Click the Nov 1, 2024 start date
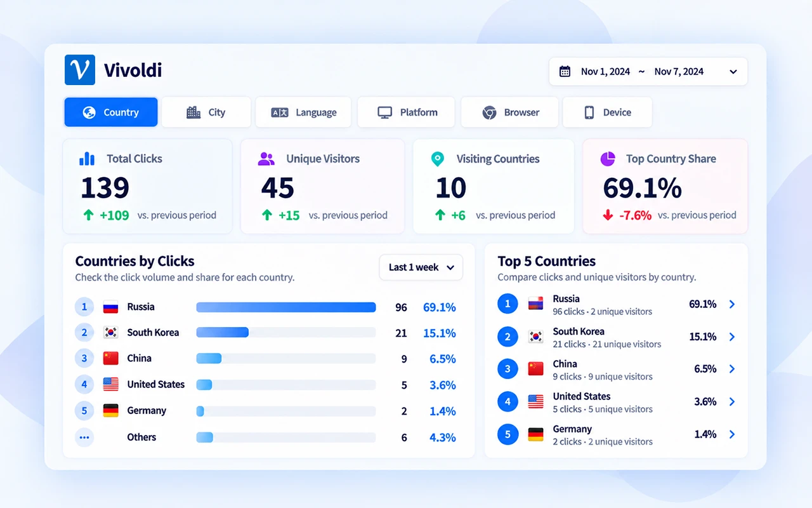 click(x=605, y=72)
